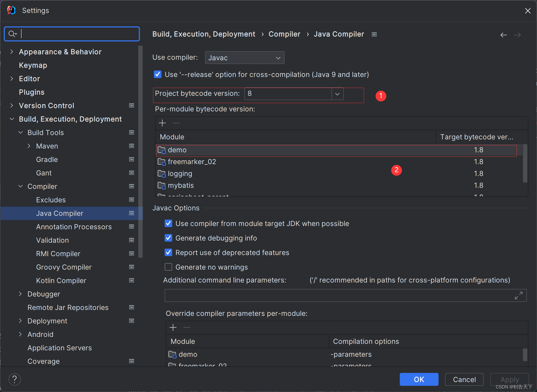
Task: Expand the Project bytecode version dropdown
Action: pyautogui.click(x=338, y=93)
